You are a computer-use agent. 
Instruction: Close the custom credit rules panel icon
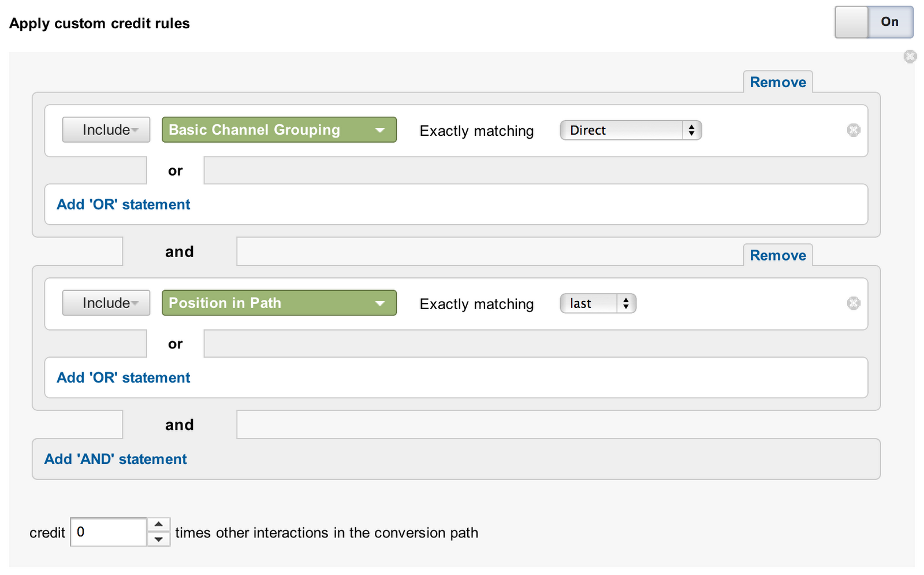(x=910, y=57)
